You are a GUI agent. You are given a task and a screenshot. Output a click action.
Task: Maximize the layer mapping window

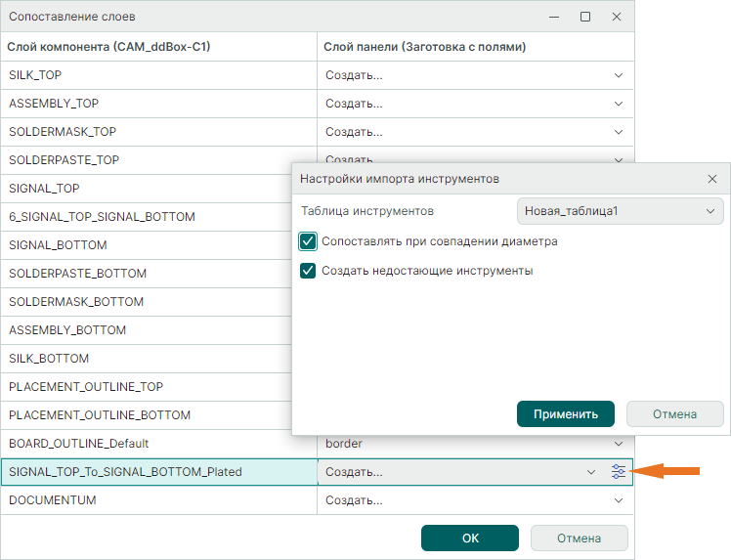point(585,17)
